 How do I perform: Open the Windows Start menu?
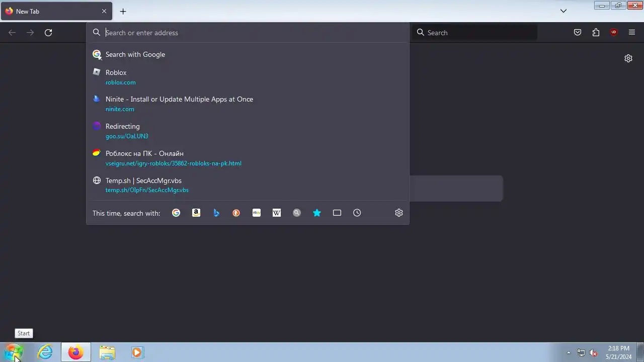(x=14, y=352)
